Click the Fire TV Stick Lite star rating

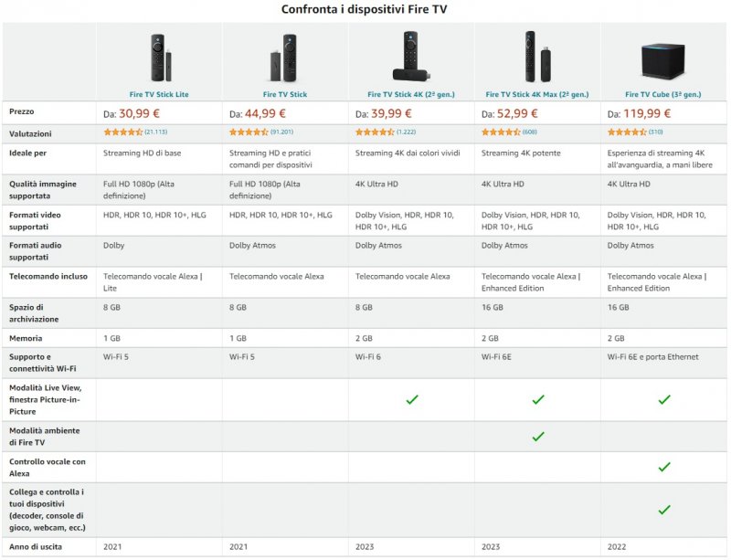point(122,132)
